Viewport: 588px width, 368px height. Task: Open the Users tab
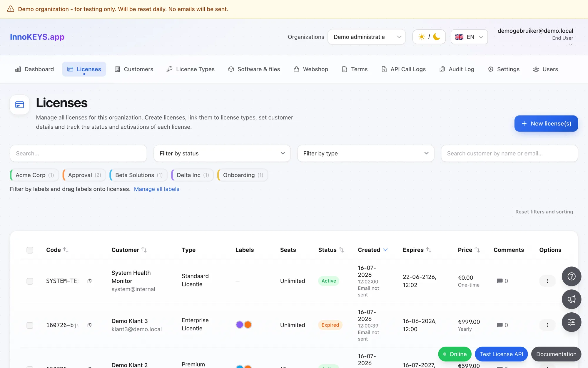pyautogui.click(x=546, y=69)
